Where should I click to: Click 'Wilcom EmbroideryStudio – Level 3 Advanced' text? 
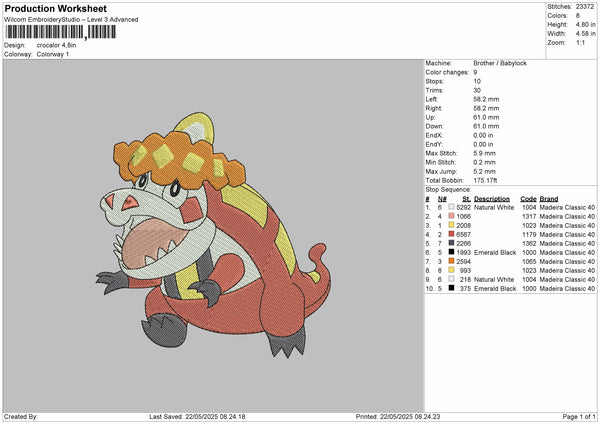click(x=71, y=20)
